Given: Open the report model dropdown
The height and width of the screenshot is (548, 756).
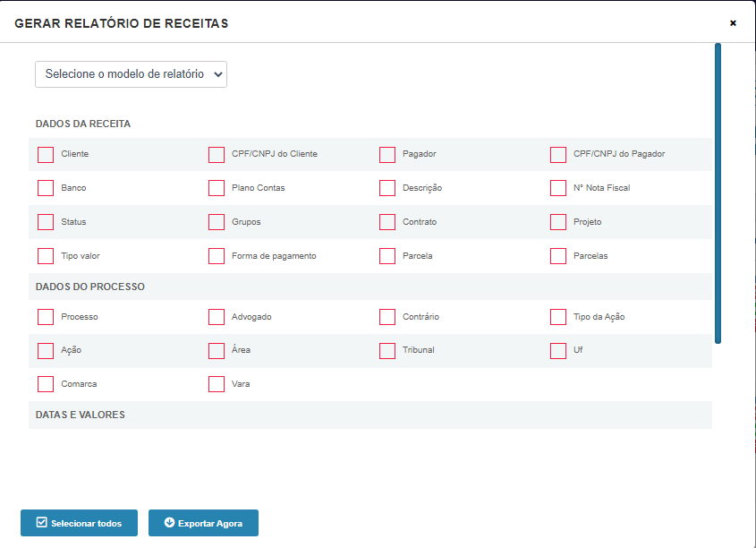Looking at the screenshot, I should [x=131, y=74].
